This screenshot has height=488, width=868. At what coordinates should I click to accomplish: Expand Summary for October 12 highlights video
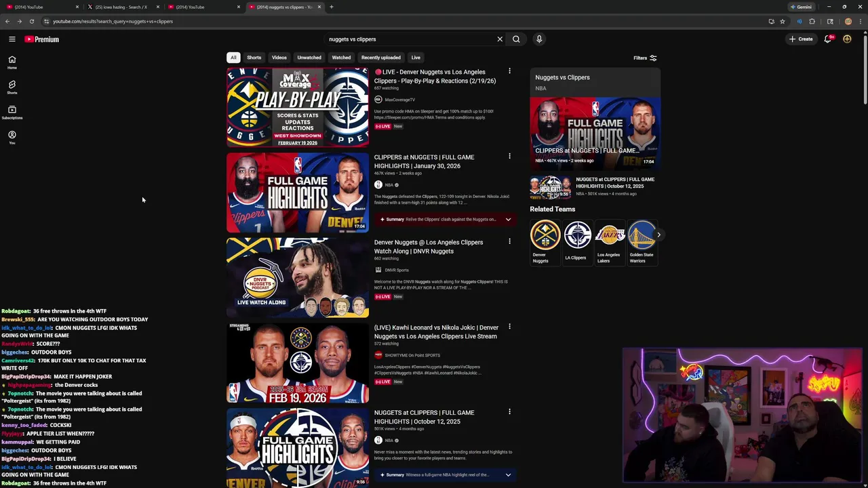pos(508,475)
